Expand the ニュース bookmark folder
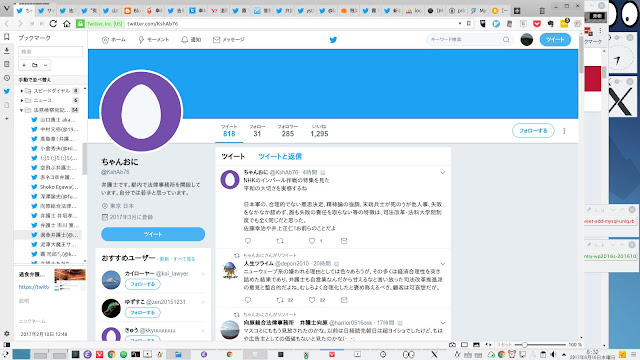Viewport: 640px width, 360px height. click(22, 100)
